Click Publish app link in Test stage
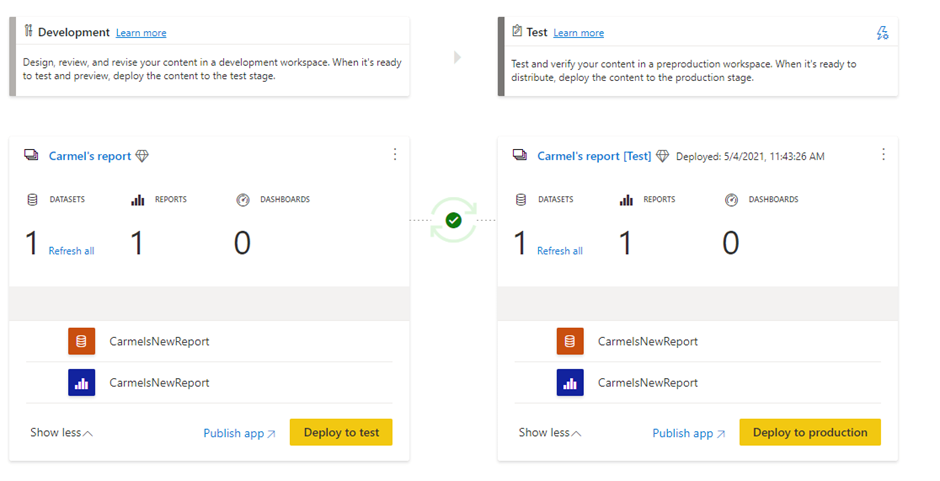Viewport: 940px width, 481px height. click(x=688, y=433)
